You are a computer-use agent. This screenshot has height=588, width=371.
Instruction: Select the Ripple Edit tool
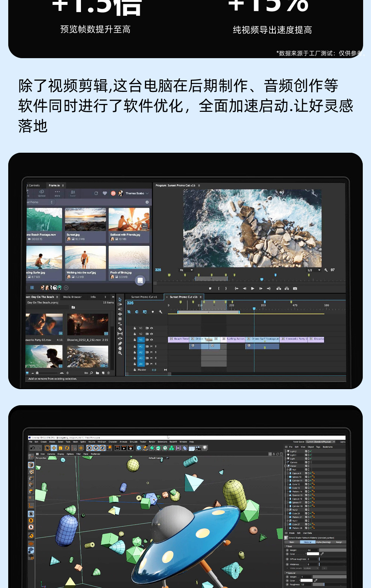click(x=120, y=314)
